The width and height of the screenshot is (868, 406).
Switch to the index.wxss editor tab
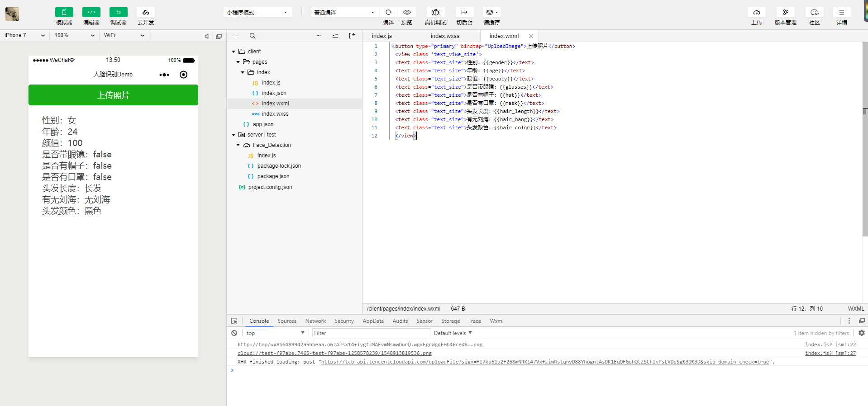click(x=445, y=36)
